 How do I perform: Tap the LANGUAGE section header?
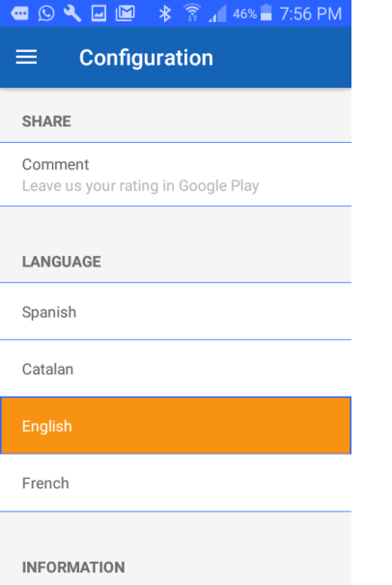[x=62, y=262]
